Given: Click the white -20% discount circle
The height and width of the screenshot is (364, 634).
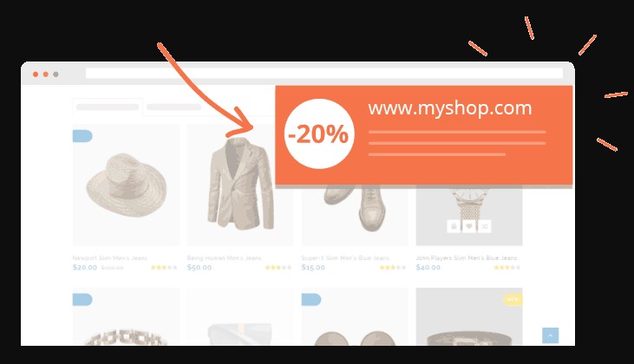Looking at the screenshot, I should click(319, 133).
